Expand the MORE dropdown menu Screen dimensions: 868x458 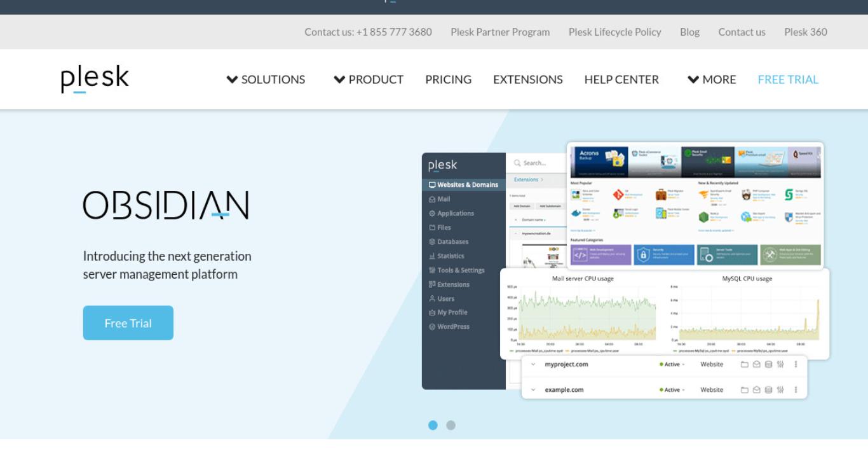pyautogui.click(x=712, y=80)
